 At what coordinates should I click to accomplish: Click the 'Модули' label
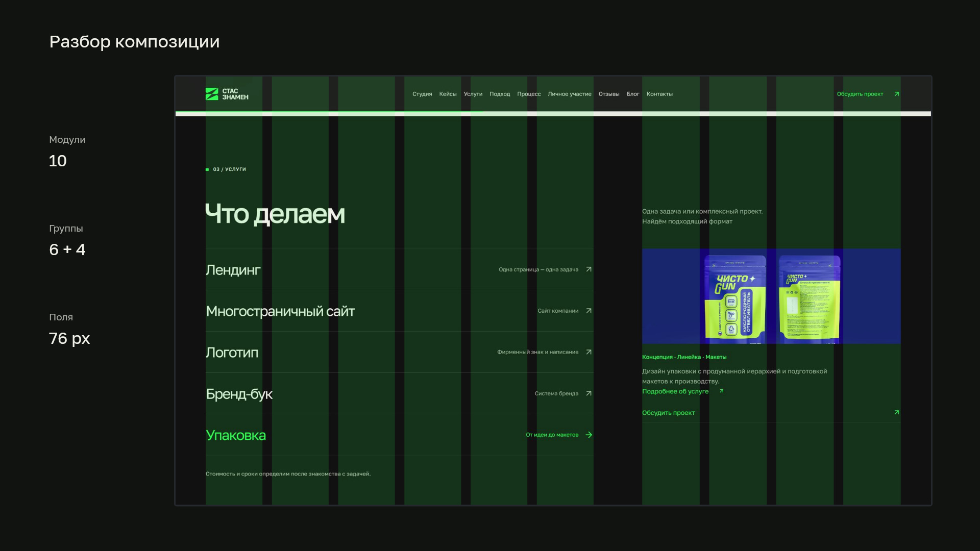click(x=67, y=140)
